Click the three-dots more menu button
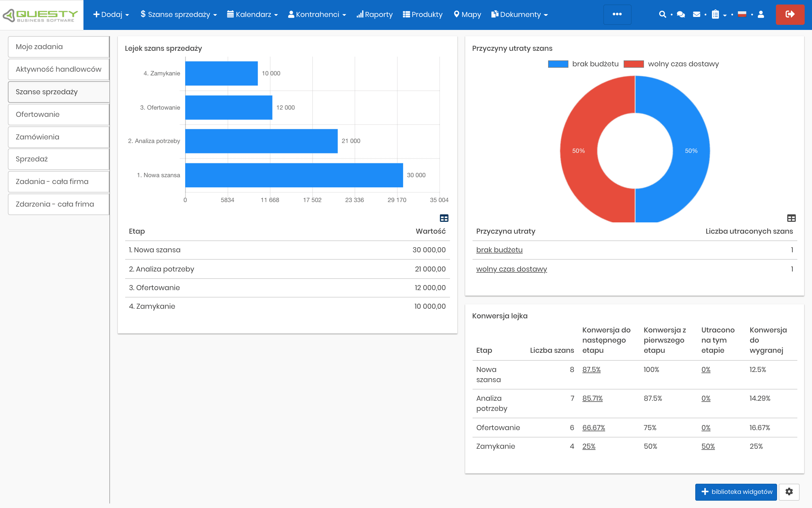 (x=617, y=14)
